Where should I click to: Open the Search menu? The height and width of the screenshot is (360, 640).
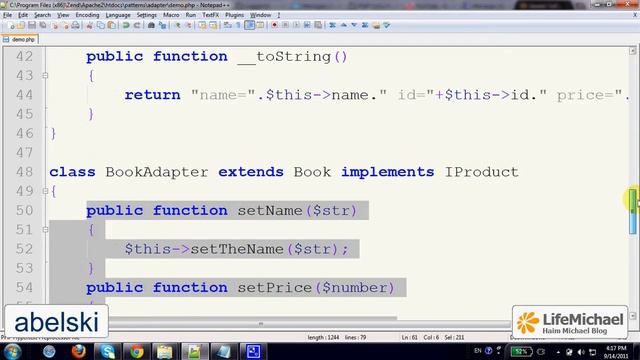point(42,15)
